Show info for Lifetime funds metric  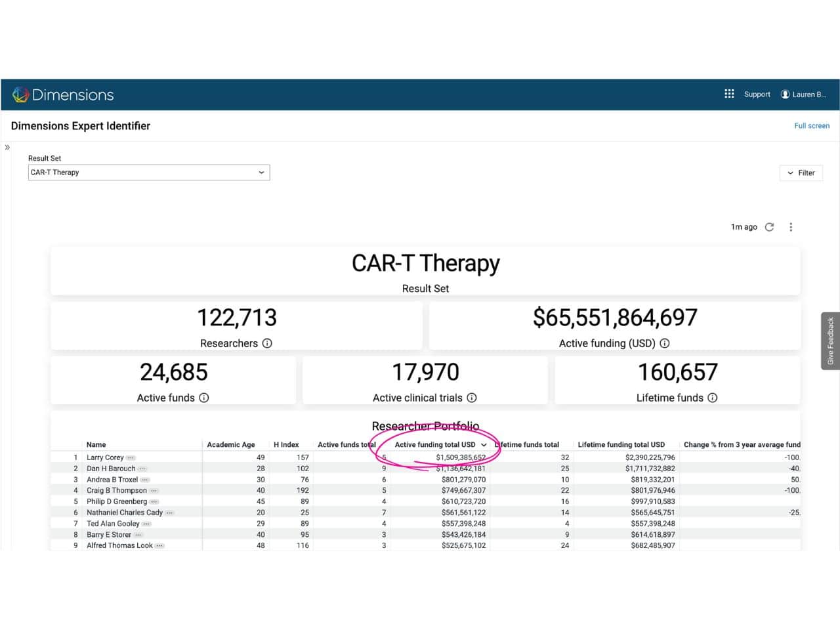tap(713, 398)
